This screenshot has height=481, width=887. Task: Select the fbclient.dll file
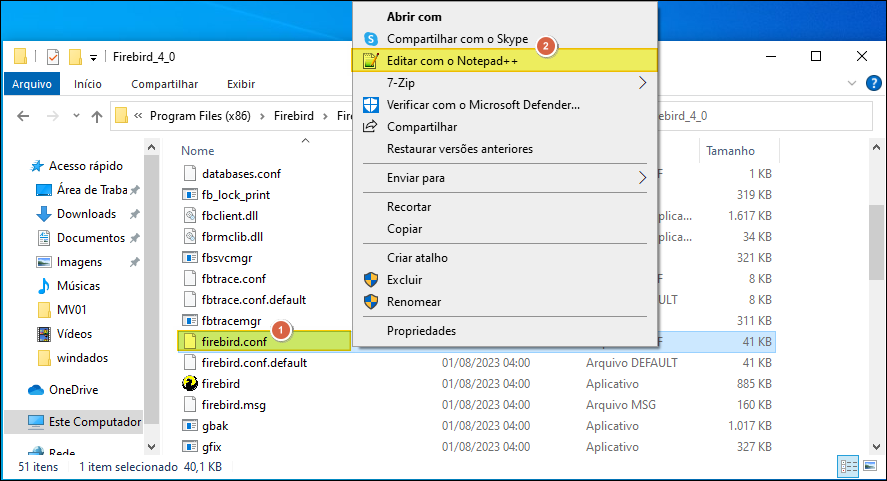pos(230,216)
